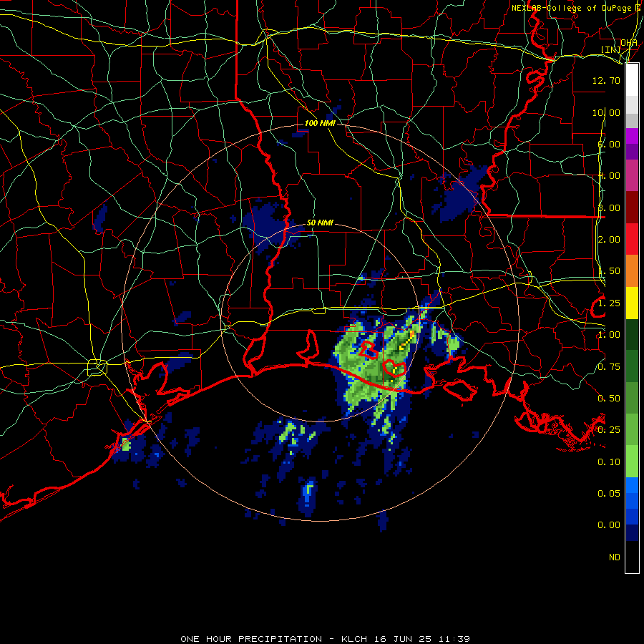
Task: Click the '0.25' legend value
Action: click(609, 430)
